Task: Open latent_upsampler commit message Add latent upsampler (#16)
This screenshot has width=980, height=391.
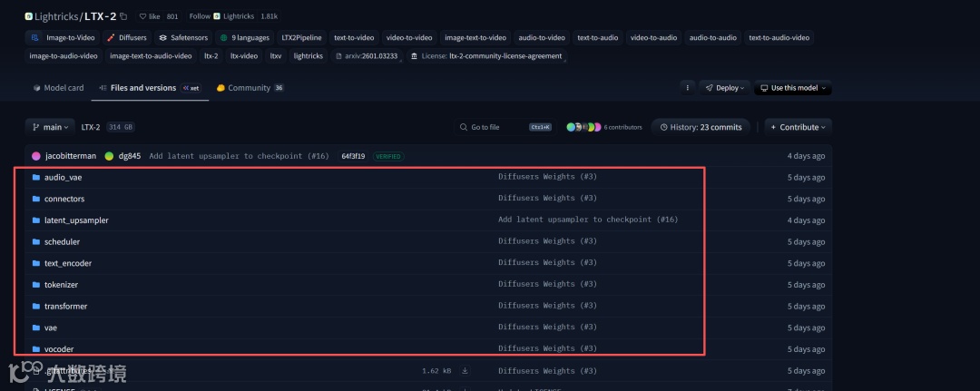Action: point(588,220)
